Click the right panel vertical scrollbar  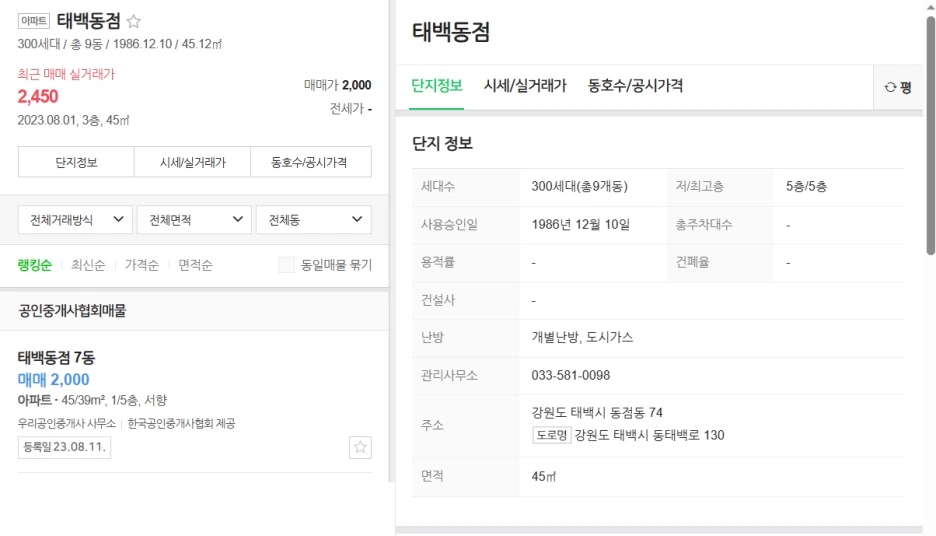[930, 135]
